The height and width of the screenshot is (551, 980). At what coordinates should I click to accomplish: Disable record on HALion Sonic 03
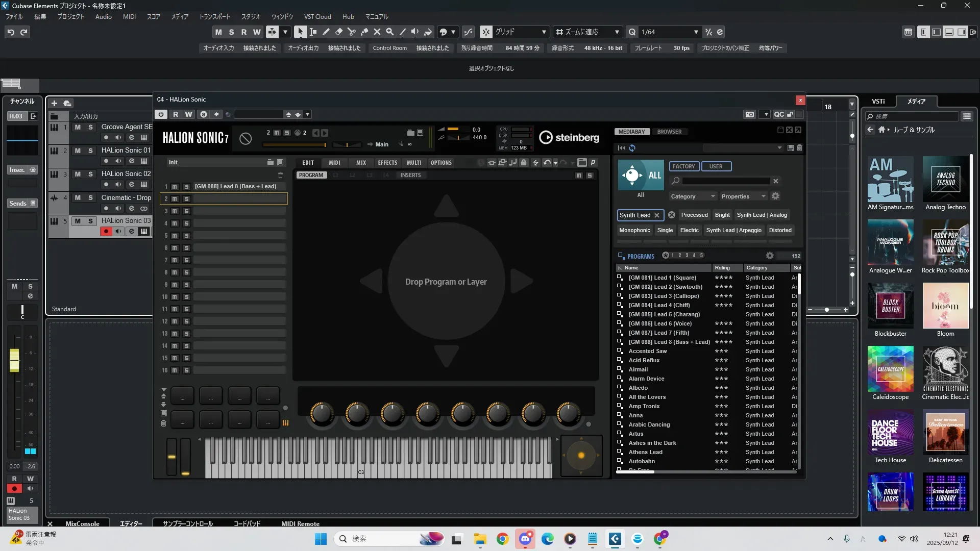tap(106, 232)
